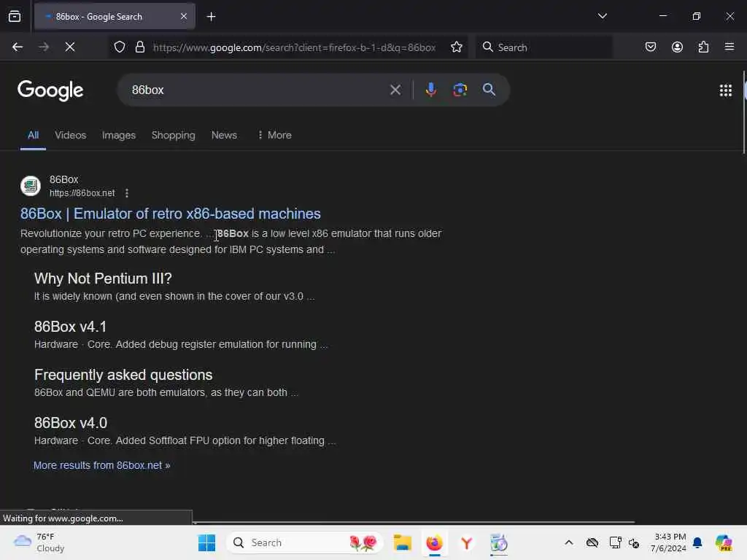
Task: Launch Copilot from taskbar corner
Action: pyautogui.click(x=724, y=542)
